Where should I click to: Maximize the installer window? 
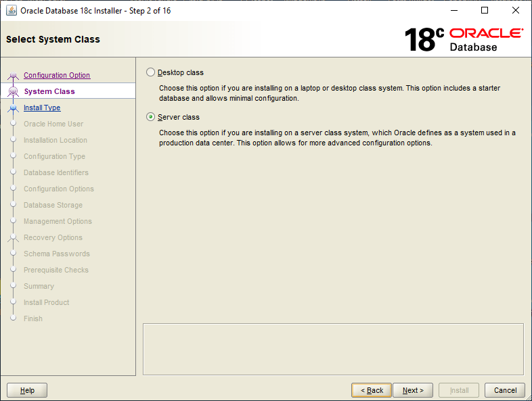point(485,11)
